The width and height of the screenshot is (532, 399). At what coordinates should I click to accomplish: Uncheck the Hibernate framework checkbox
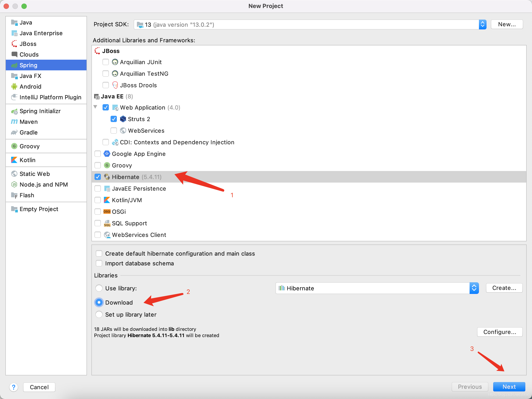(98, 177)
